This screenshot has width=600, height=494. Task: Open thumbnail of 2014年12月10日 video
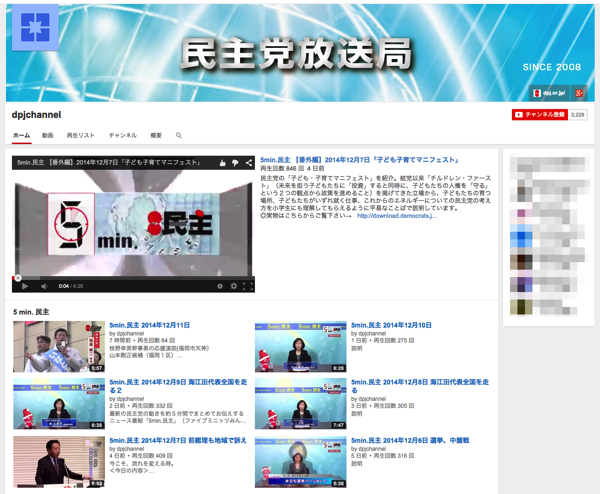[301, 347]
